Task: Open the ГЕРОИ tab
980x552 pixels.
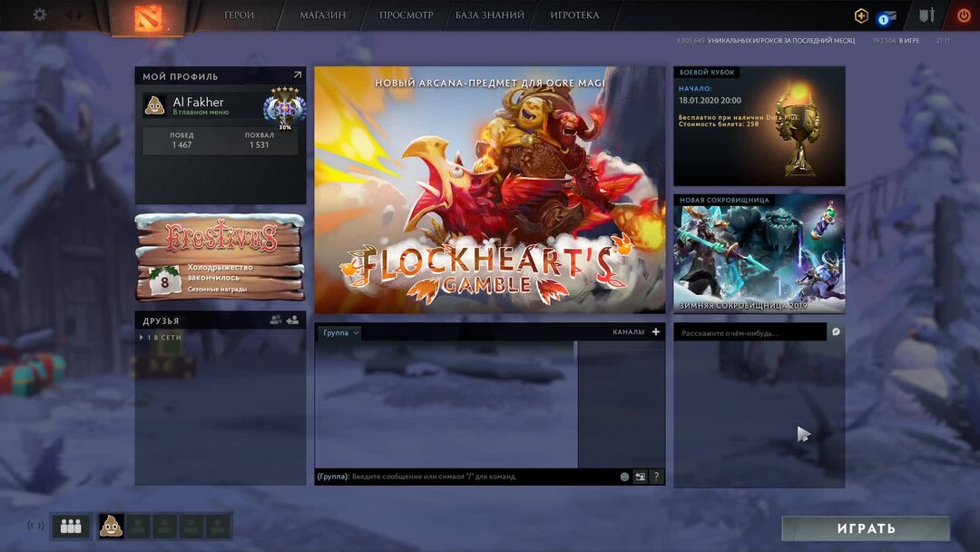Action: [x=239, y=15]
